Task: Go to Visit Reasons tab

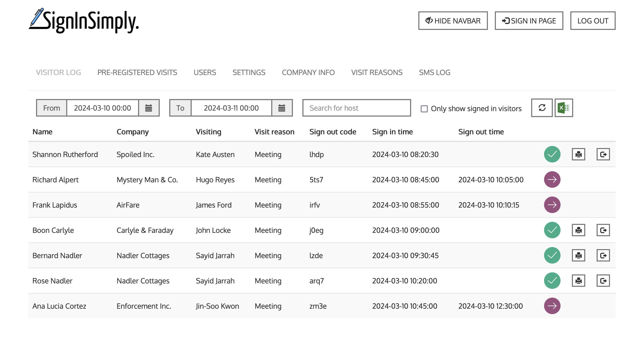Action: [377, 72]
